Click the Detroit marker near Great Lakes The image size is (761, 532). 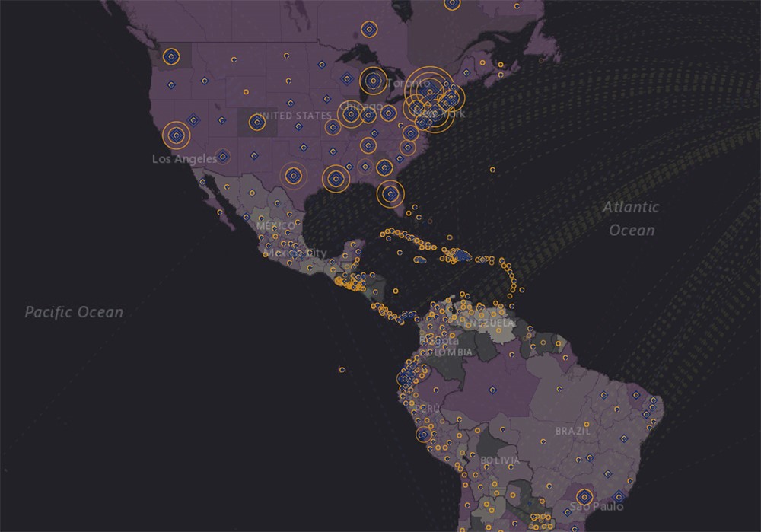tap(372, 80)
